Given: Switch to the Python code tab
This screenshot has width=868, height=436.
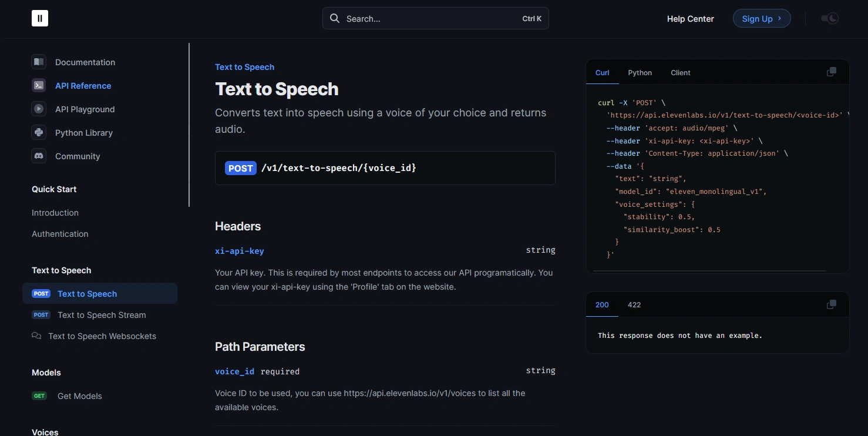Looking at the screenshot, I should [640, 72].
